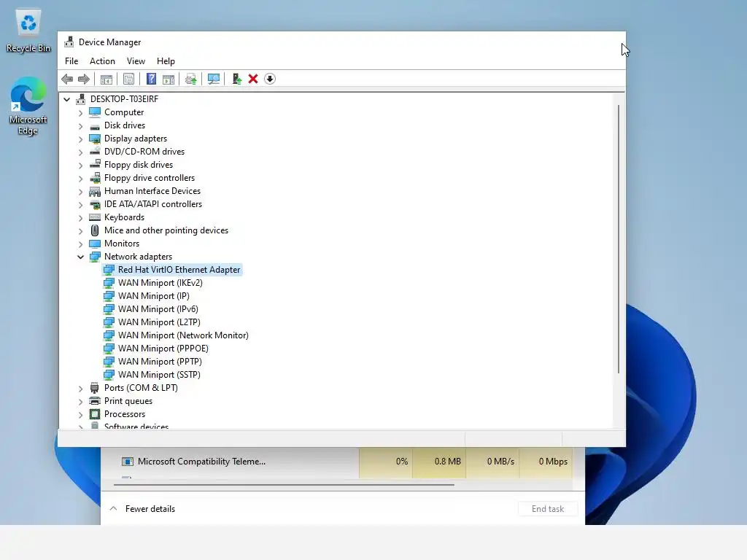Image resolution: width=747 pixels, height=560 pixels.
Task: Click the Back arrow toolbar icon
Action: point(67,79)
